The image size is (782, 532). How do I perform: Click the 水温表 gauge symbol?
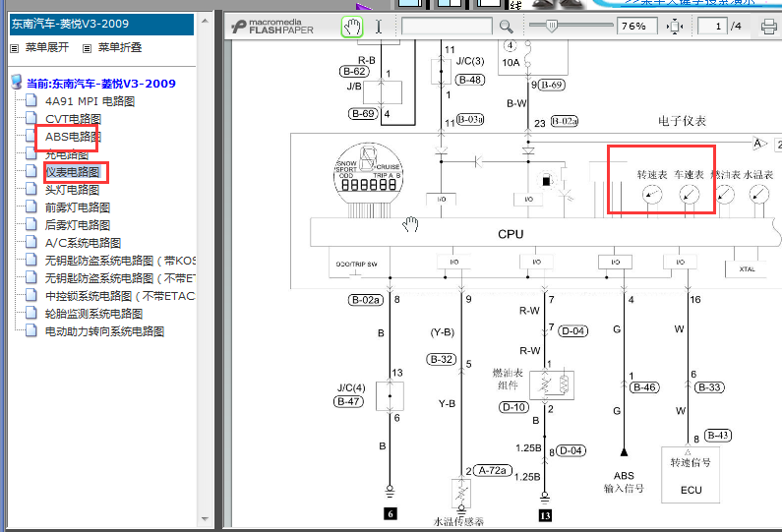tap(759, 195)
